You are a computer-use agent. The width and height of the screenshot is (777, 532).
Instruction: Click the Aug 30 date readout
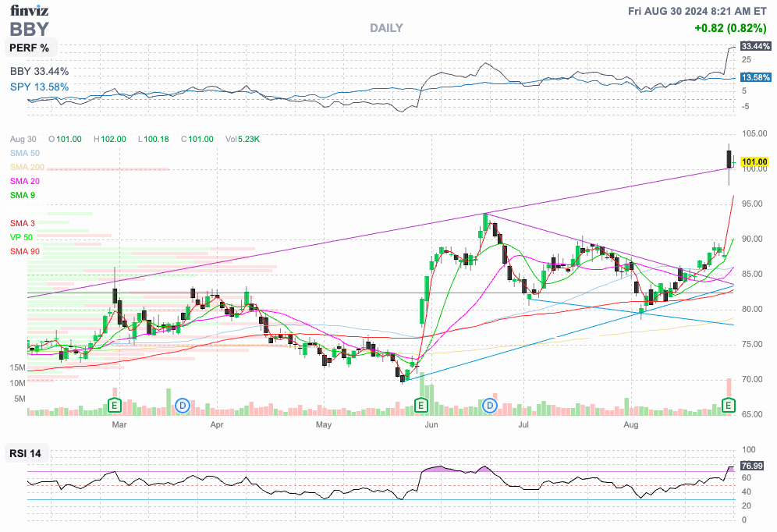pos(23,139)
